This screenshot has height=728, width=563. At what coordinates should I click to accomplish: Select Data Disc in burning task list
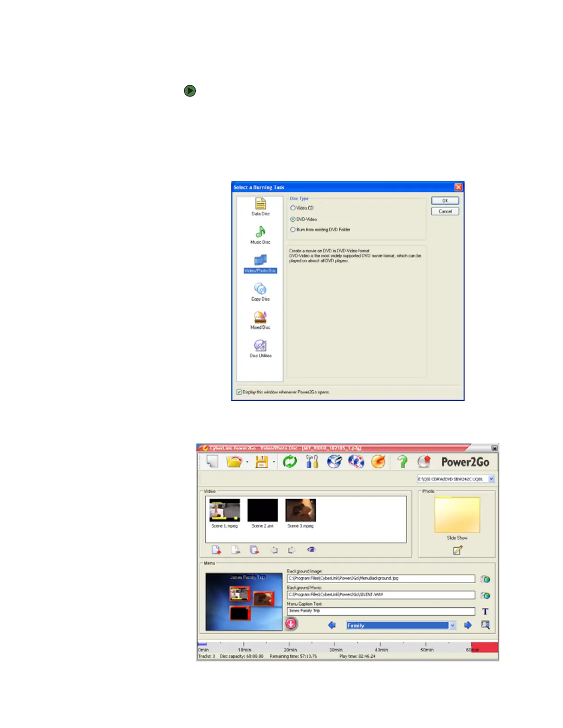tap(260, 206)
